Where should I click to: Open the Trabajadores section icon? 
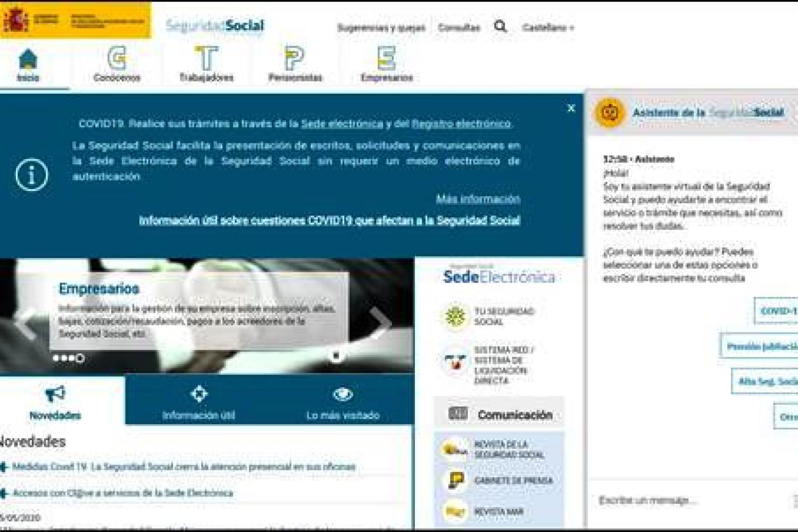tap(206, 58)
